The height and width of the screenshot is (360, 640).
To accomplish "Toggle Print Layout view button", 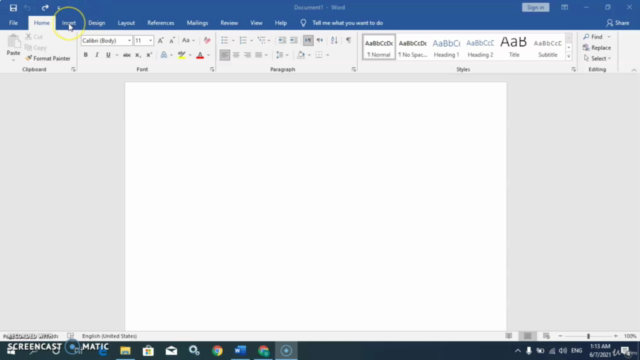I will (527, 336).
